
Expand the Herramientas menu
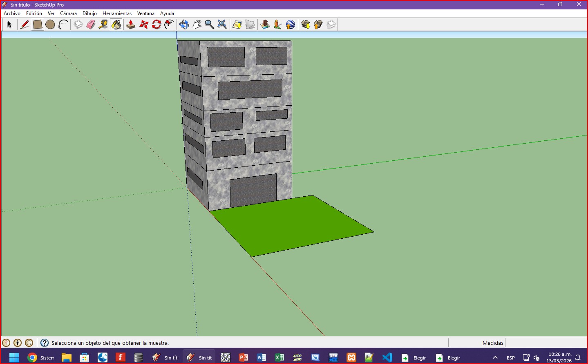pyautogui.click(x=117, y=13)
